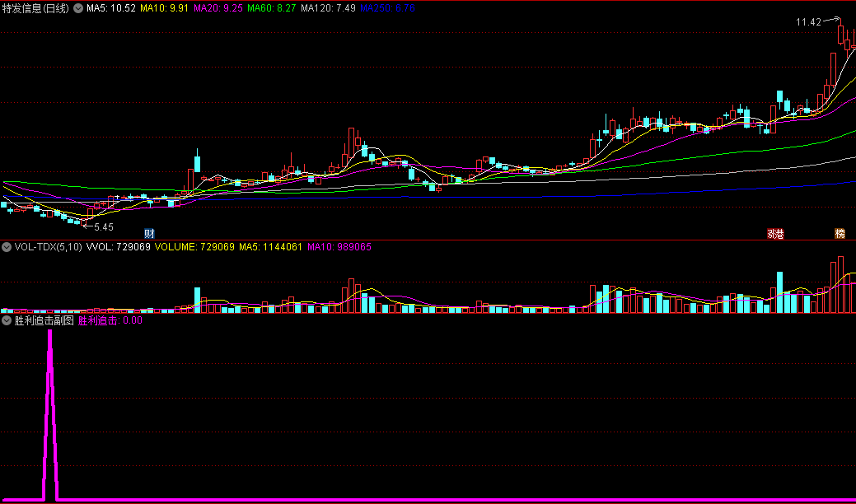This screenshot has width=856, height=504.
Task: Click the red 港 marker icon
Action: [x=779, y=234]
